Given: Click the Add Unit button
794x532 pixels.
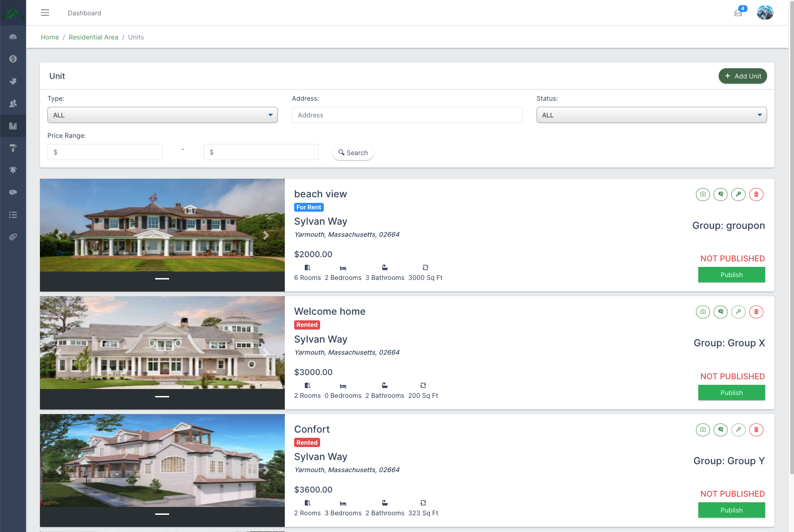Looking at the screenshot, I should point(743,76).
